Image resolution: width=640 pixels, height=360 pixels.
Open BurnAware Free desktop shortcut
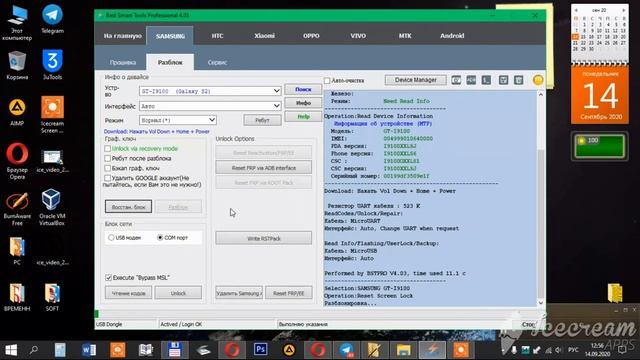[x=17, y=207]
